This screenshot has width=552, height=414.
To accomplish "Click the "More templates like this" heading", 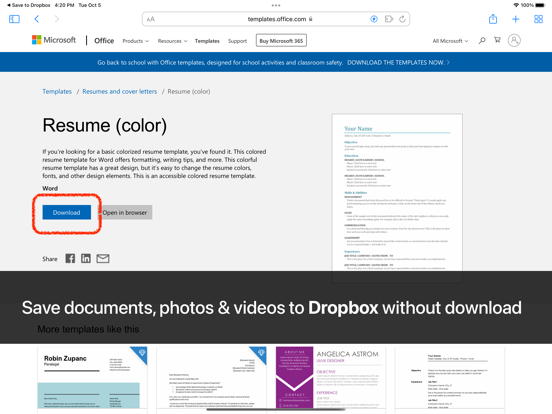I will (x=88, y=329).
